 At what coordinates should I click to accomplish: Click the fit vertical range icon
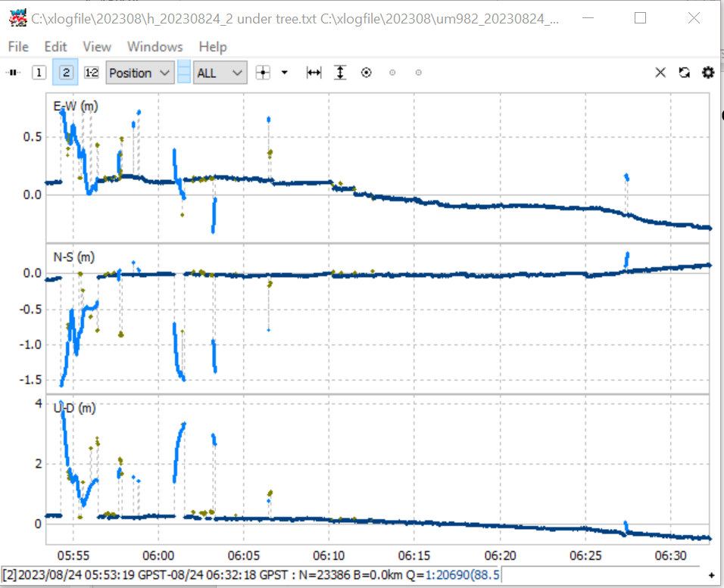tap(340, 73)
